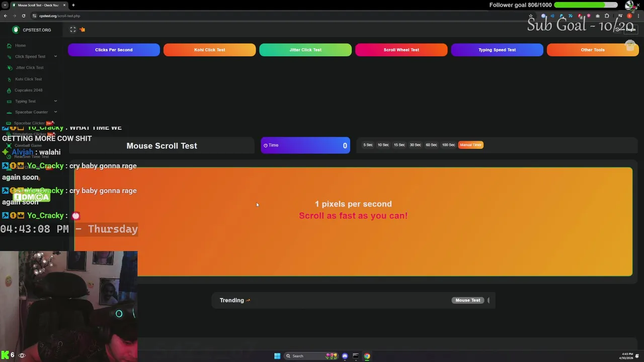Viewport: 644px width, 362px height.
Task: Open the Clicks Per Second test
Action: (114, 50)
